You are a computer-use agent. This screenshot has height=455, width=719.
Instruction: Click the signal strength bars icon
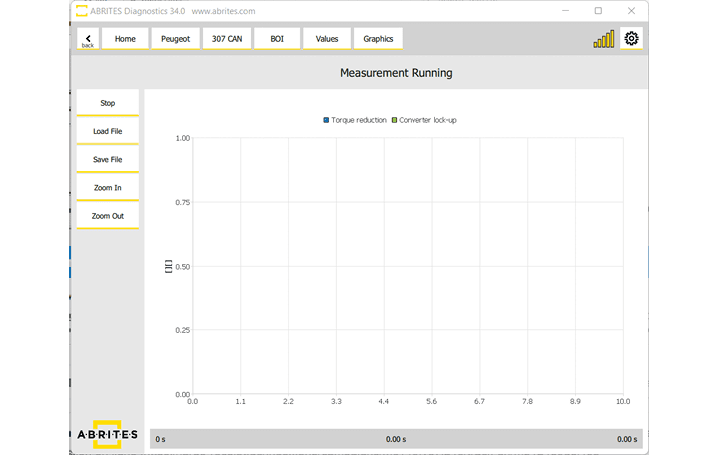(604, 40)
